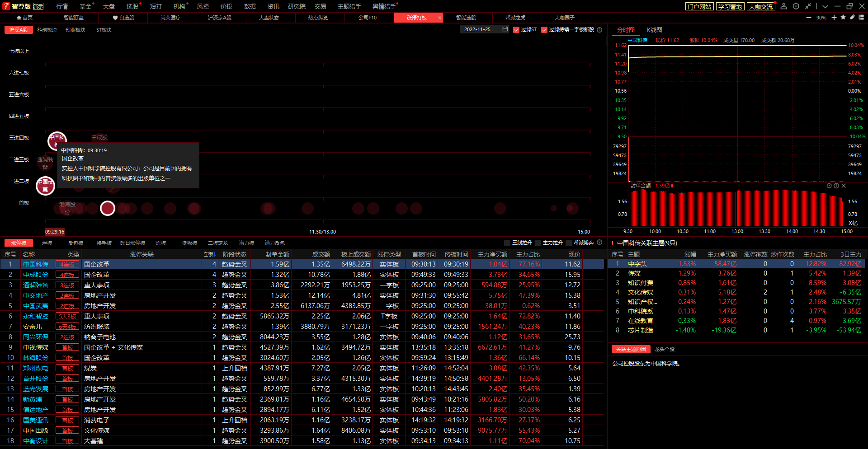Viewport: 868px width, 449px height.
Task: Click the 4连板 tag on 中国科传 row
Action: pos(67,264)
